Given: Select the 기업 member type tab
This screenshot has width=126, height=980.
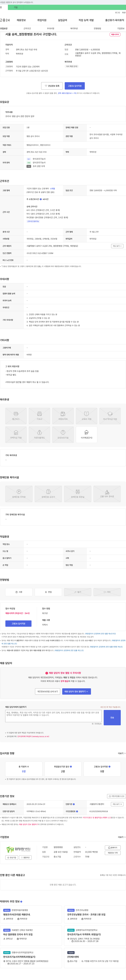Looking at the screenshot, I should click(16, 7).
